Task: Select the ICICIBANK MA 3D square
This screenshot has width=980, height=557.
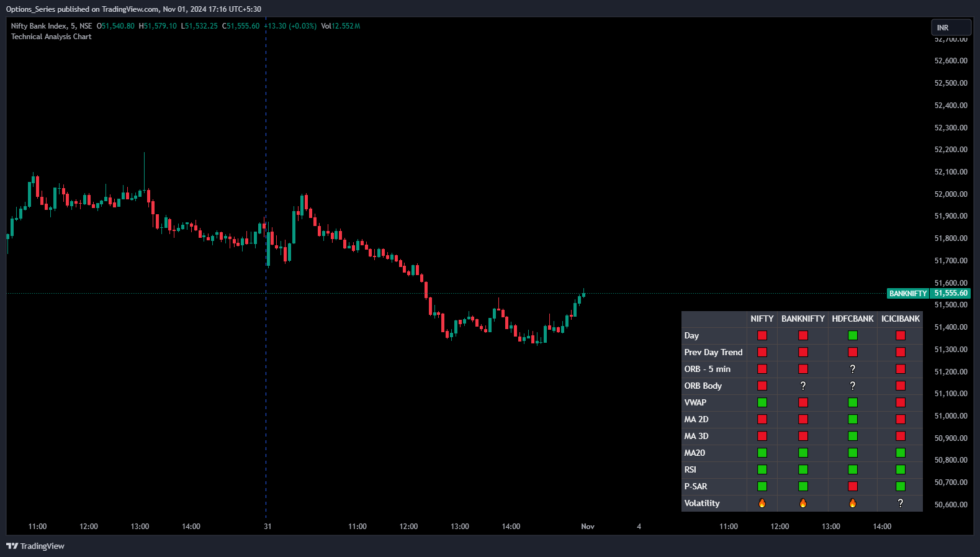Action: [901, 436]
